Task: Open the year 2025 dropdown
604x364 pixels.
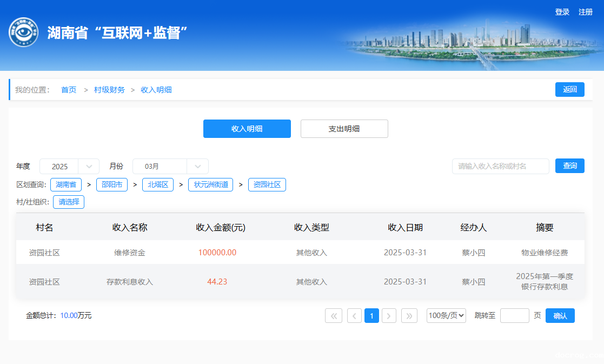Action: click(69, 167)
